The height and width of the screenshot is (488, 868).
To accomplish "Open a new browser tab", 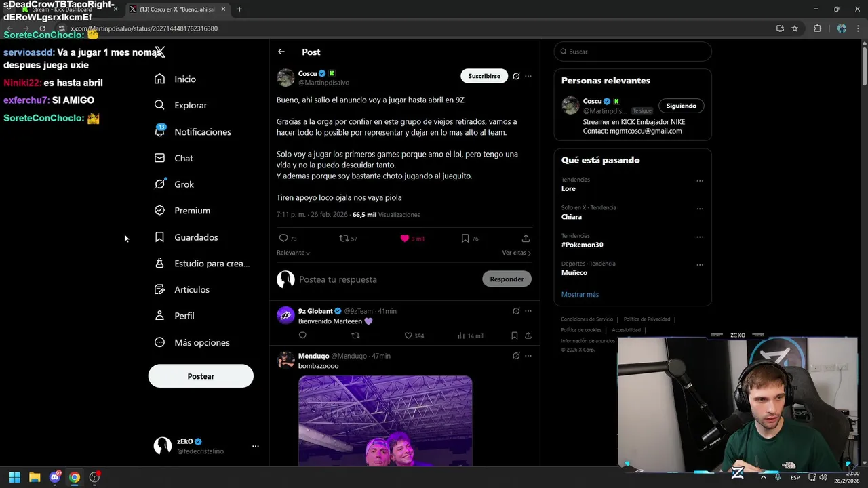I will click(239, 9).
